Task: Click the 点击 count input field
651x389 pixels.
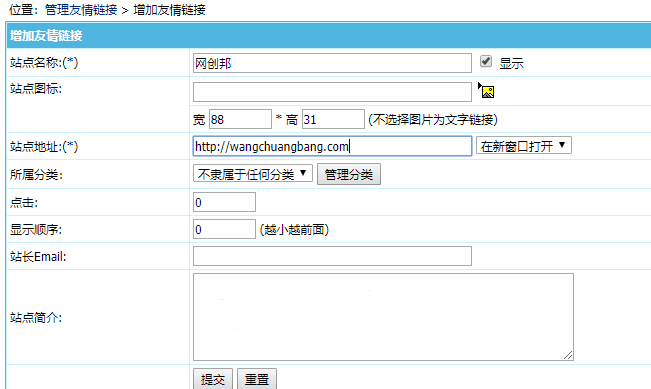Action: coord(224,202)
